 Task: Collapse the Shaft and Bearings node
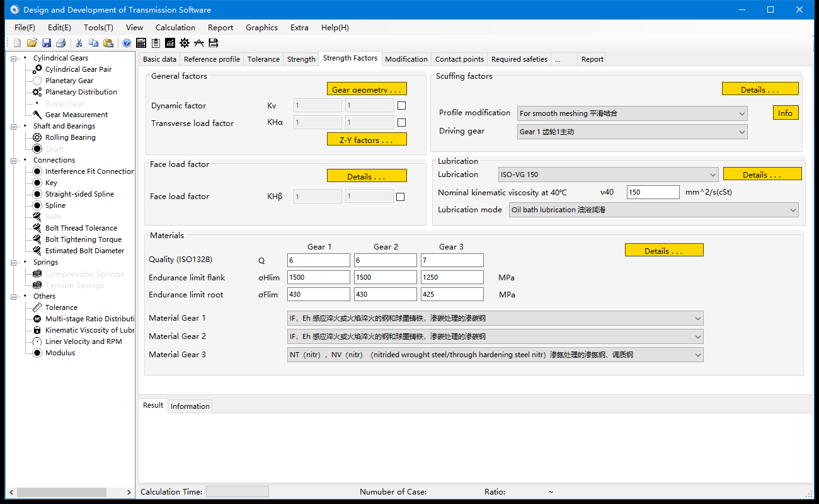(14, 126)
